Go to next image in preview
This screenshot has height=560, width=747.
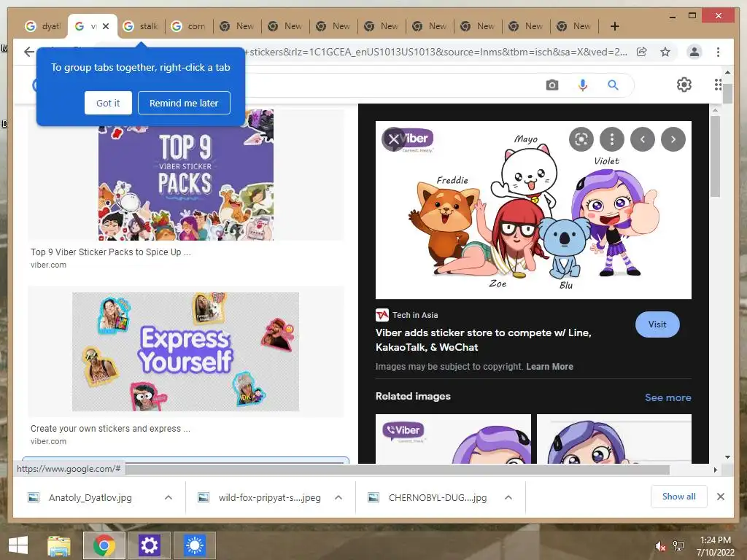(673, 139)
